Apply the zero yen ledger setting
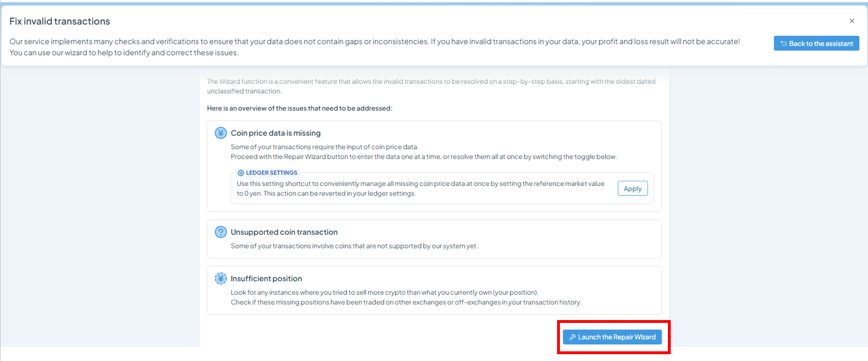The image size is (868, 361). (633, 189)
